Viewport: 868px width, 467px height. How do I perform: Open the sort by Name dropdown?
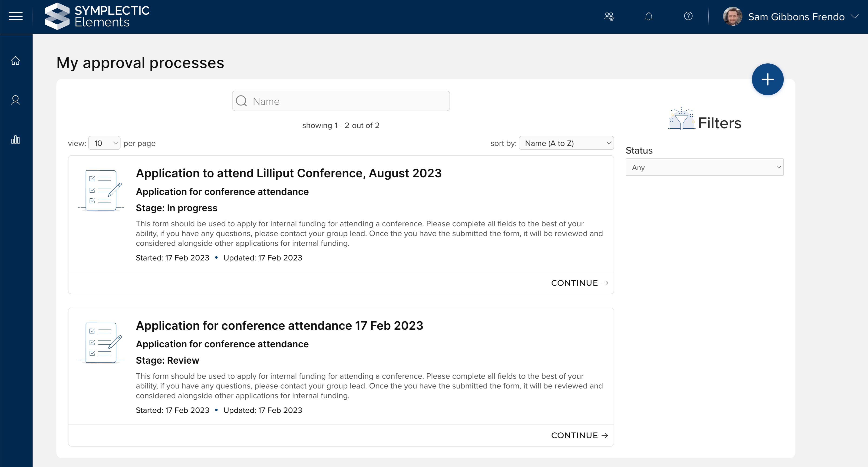(x=566, y=143)
